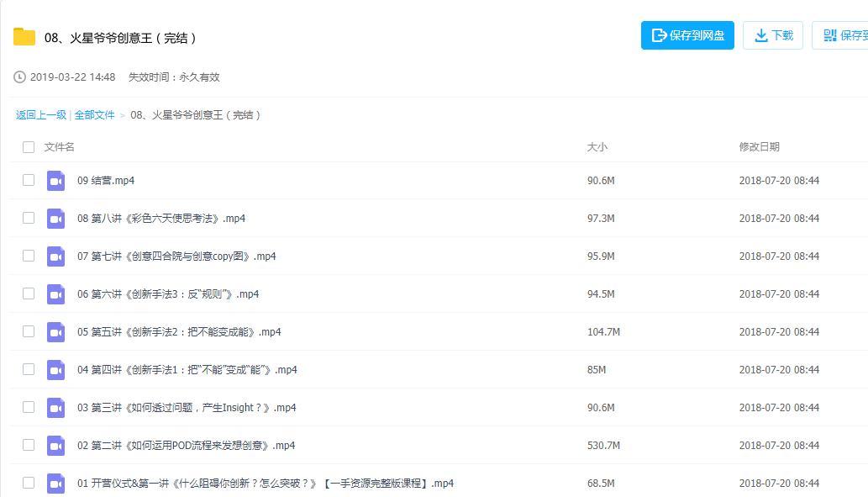Sort by the 大小 column header

597,147
